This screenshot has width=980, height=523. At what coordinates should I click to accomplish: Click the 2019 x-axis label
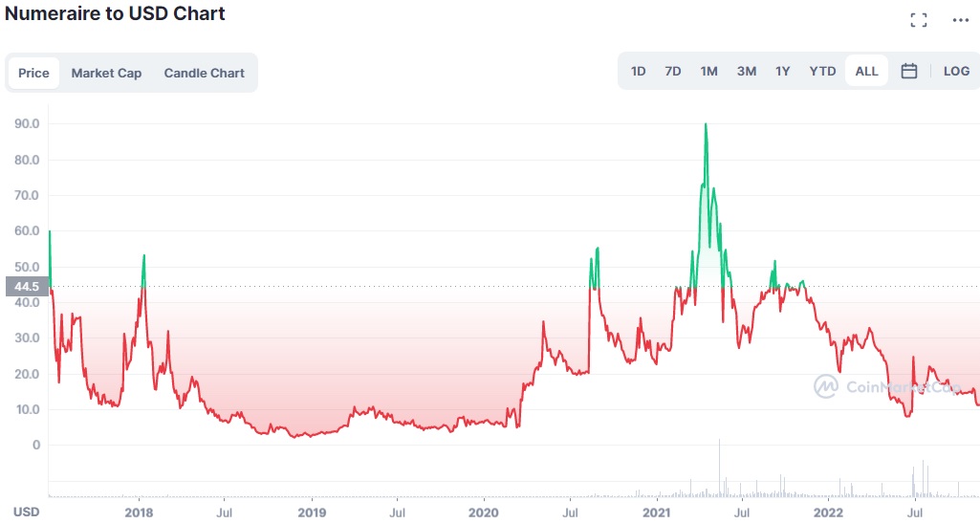click(312, 512)
